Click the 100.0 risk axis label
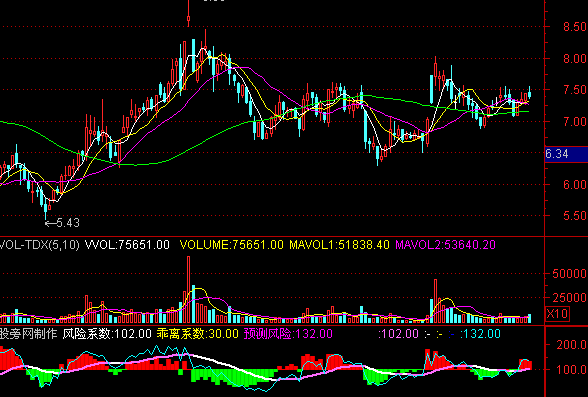Image resolution: width=588 pixels, height=397 pixels. coord(572,370)
